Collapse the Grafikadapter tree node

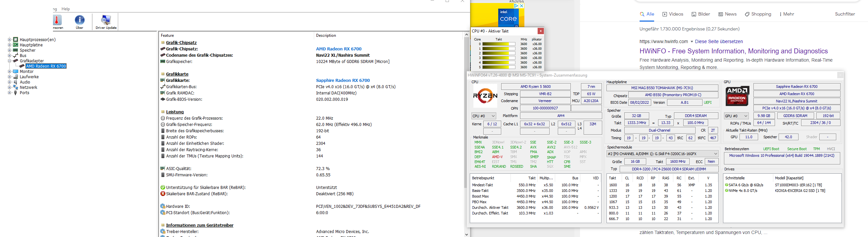(x=9, y=61)
